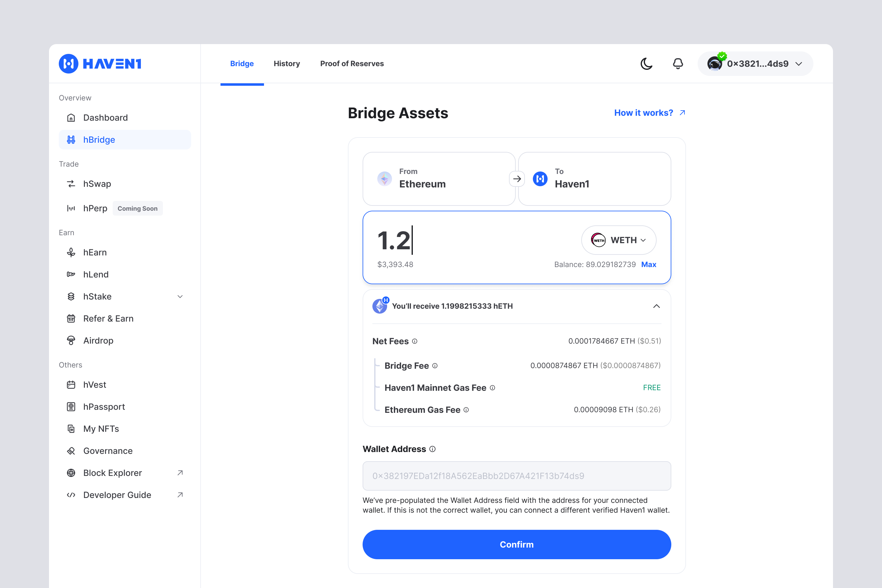Image resolution: width=882 pixels, height=588 pixels.
Task: Click Net Fees info icon
Action: click(415, 341)
